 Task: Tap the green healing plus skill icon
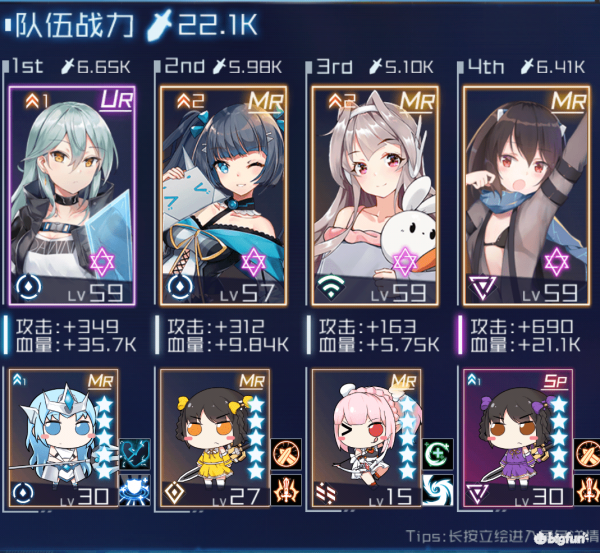tap(438, 454)
